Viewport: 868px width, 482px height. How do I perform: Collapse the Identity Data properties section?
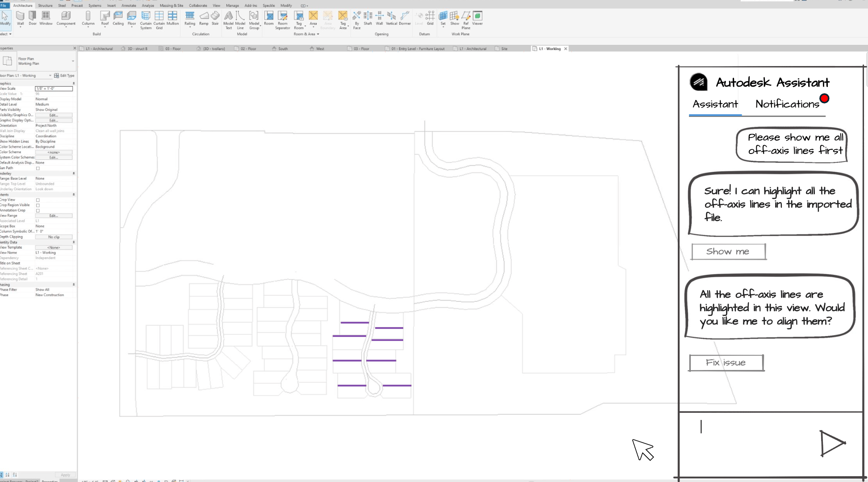(74, 242)
